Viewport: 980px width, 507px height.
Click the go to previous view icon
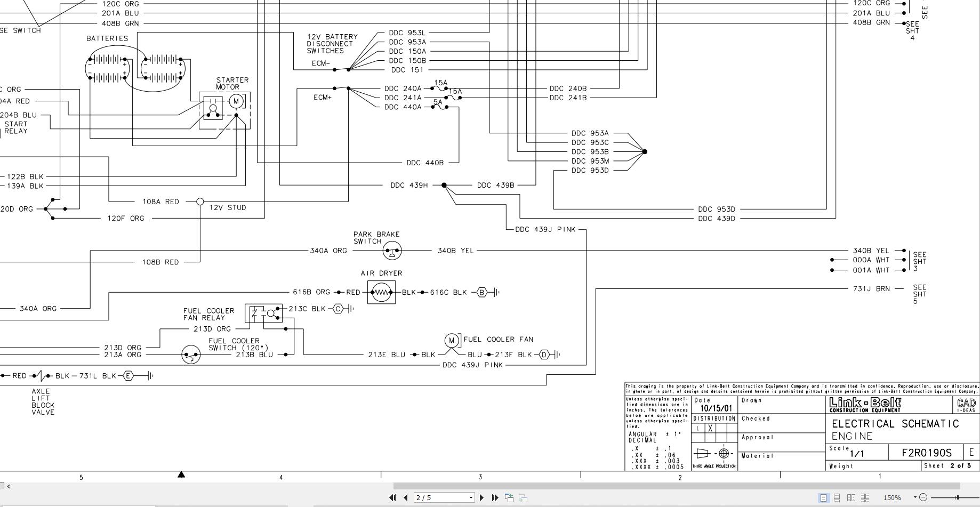coord(509,497)
